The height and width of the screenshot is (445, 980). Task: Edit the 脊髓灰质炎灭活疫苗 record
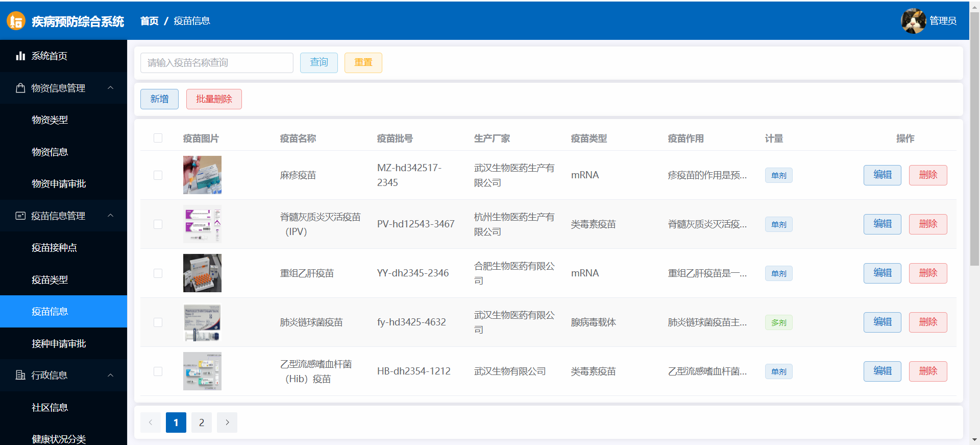(x=883, y=224)
